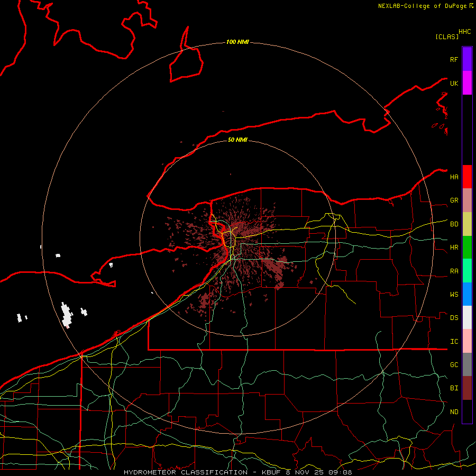Click the WS blue legend swatch
Image resolution: width=476 pixels, height=476 pixels.
(467, 294)
